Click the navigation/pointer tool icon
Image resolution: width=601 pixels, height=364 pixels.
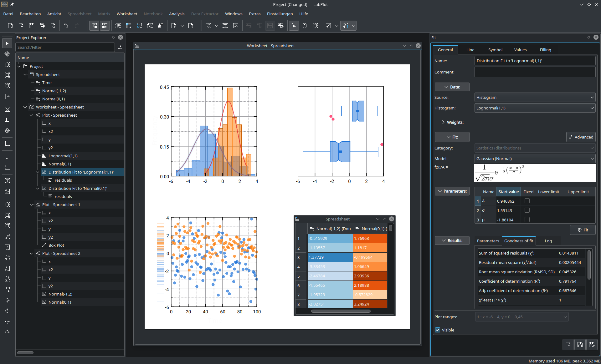[7, 43]
